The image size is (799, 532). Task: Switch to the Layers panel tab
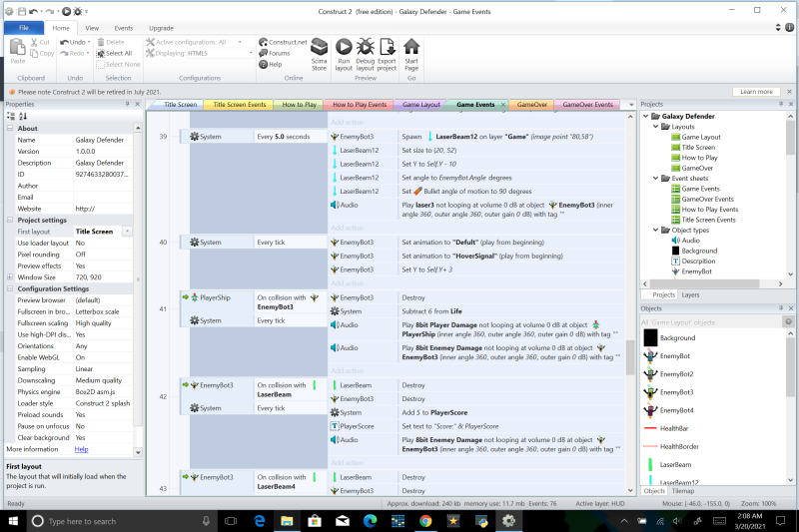[x=690, y=294]
